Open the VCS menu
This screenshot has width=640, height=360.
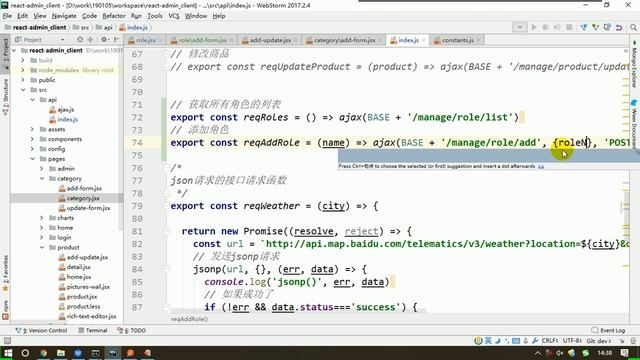click(174, 16)
